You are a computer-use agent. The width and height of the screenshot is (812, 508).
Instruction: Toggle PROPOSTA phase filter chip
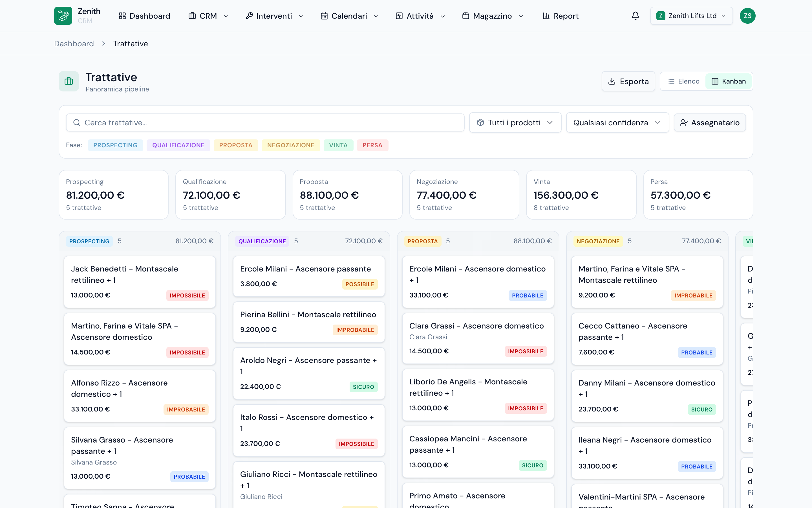click(235, 145)
